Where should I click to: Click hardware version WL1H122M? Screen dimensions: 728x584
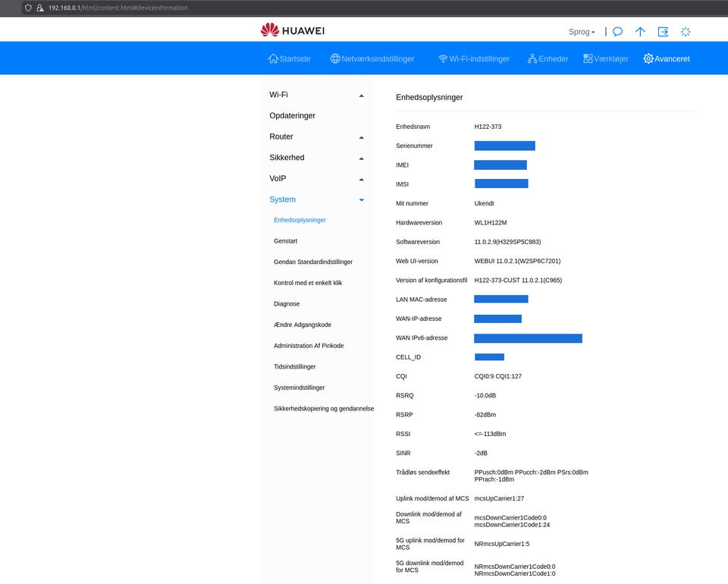tap(491, 222)
